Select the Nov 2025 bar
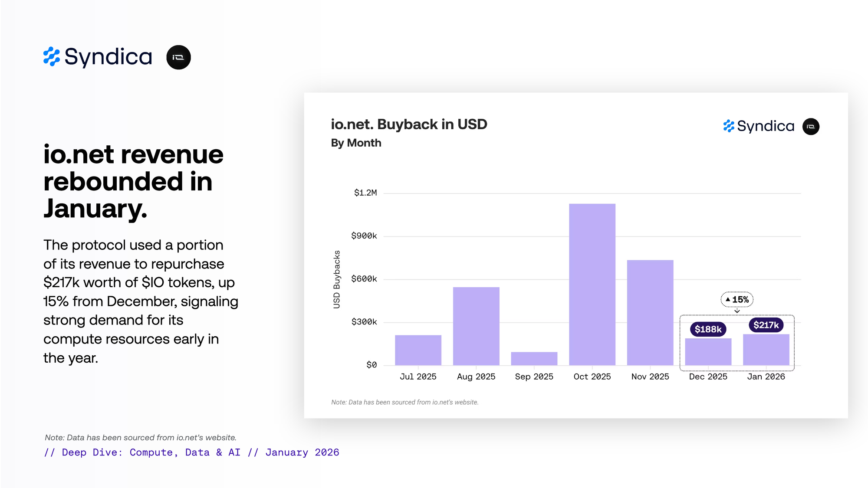Image resolution: width=868 pixels, height=488 pixels. click(650, 312)
